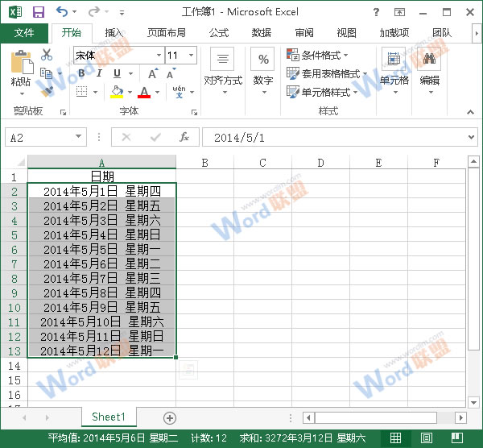Cancel the formula bar entry X
Viewport: 483px width, 448px height.
(126, 137)
